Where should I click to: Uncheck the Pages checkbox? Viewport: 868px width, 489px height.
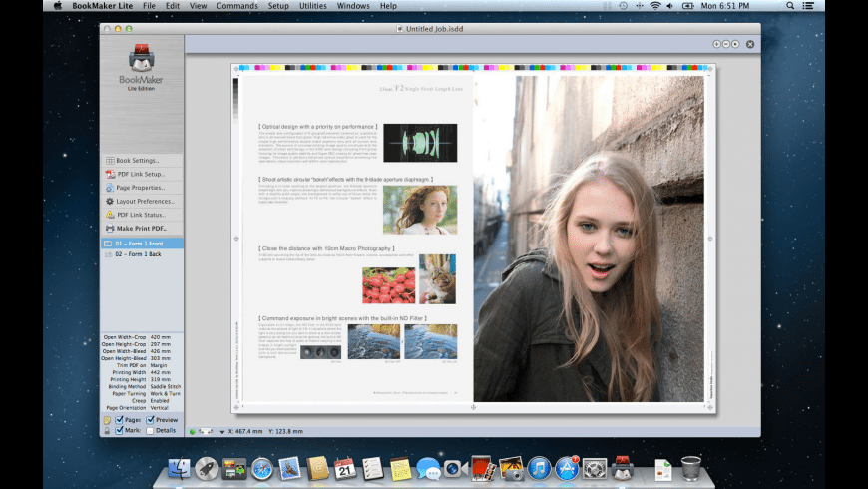(119, 420)
